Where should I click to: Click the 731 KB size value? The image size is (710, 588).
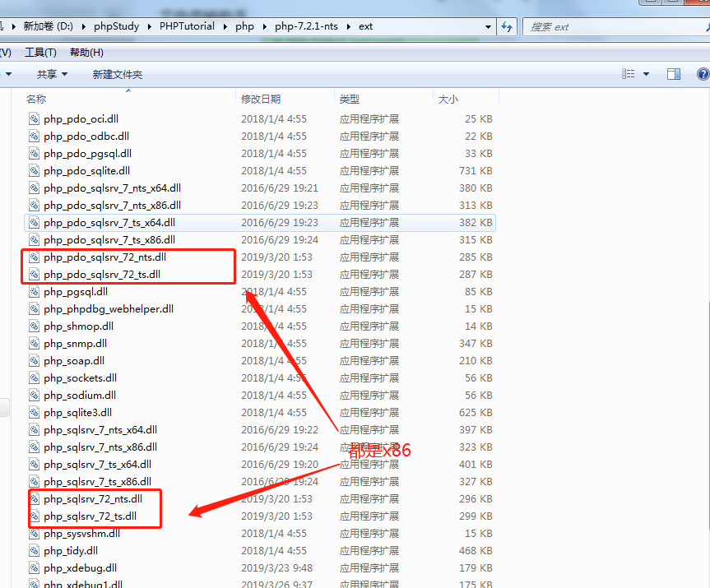click(x=476, y=171)
